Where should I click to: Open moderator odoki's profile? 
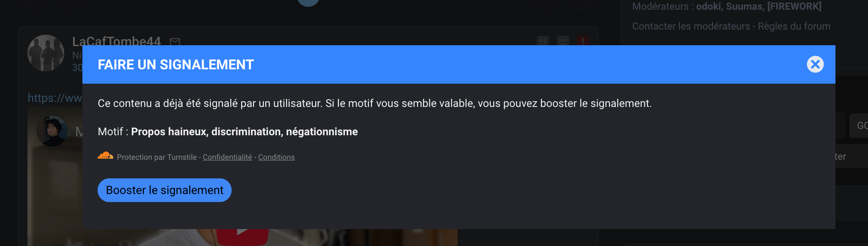pyautogui.click(x=708, y=6)
